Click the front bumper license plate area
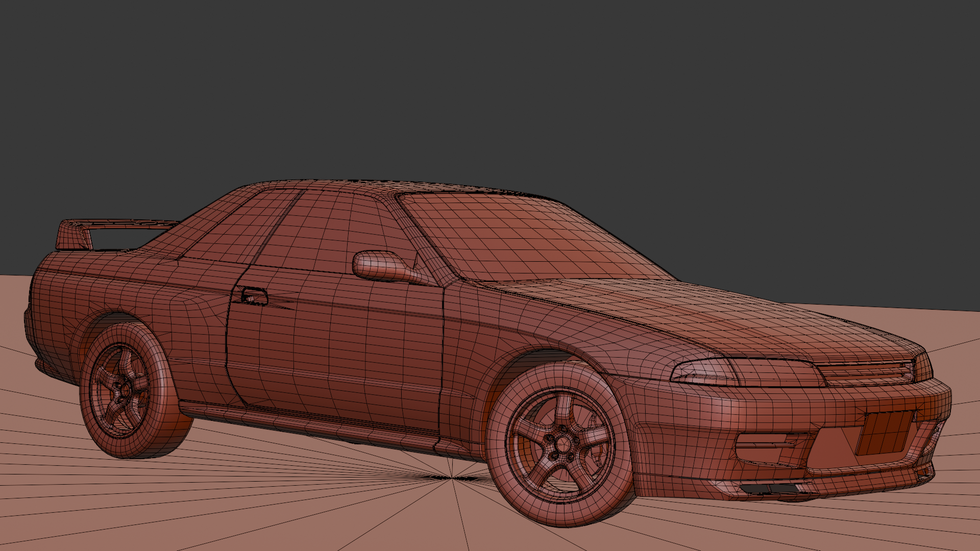This screenshot has width=980, height=551. (884, 434)
